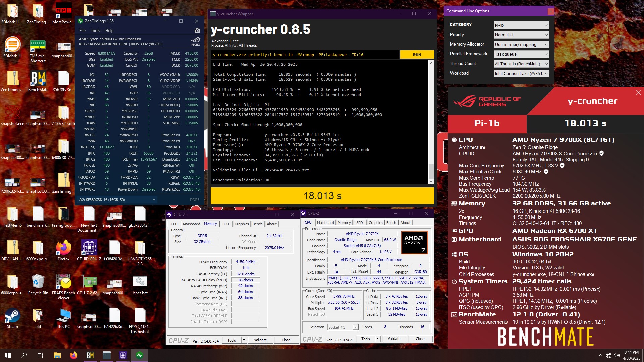Open CPUID CPU-Z desktop shortcut
Viewport: 644px width, 362px height.
(x=89, y=251)
